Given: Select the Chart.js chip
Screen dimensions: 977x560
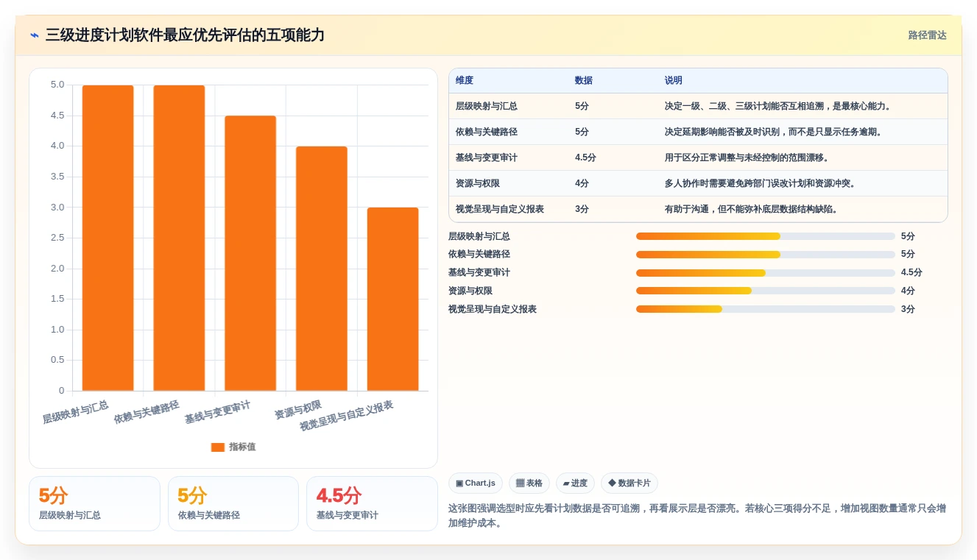Looking at the screenshot, I should (476, 483).
